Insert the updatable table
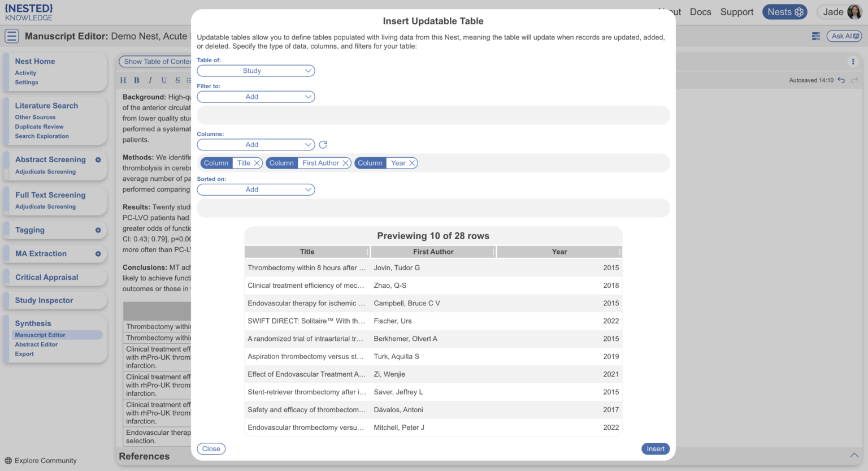Screen dimensions: 868x471 click(x=655, y=448)
